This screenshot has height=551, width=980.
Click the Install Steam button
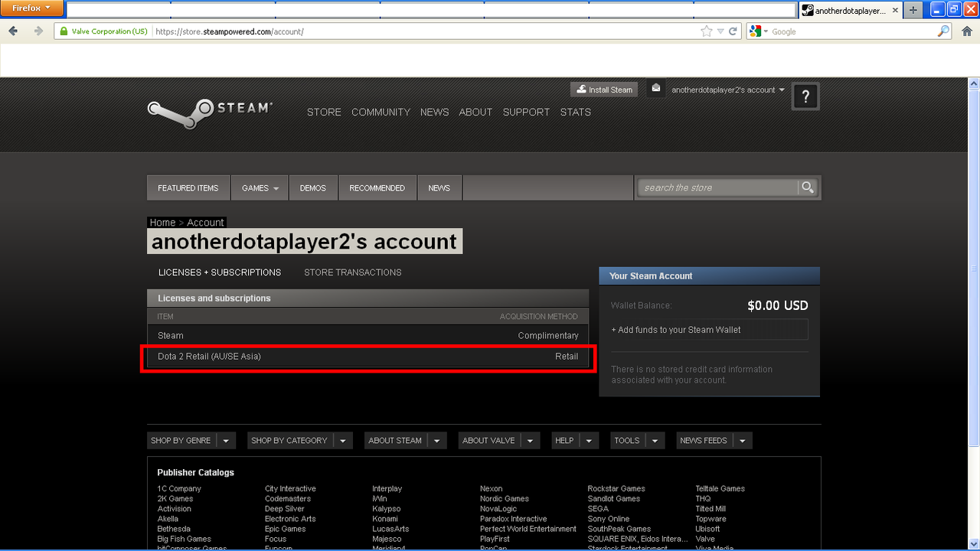point(604,90)
